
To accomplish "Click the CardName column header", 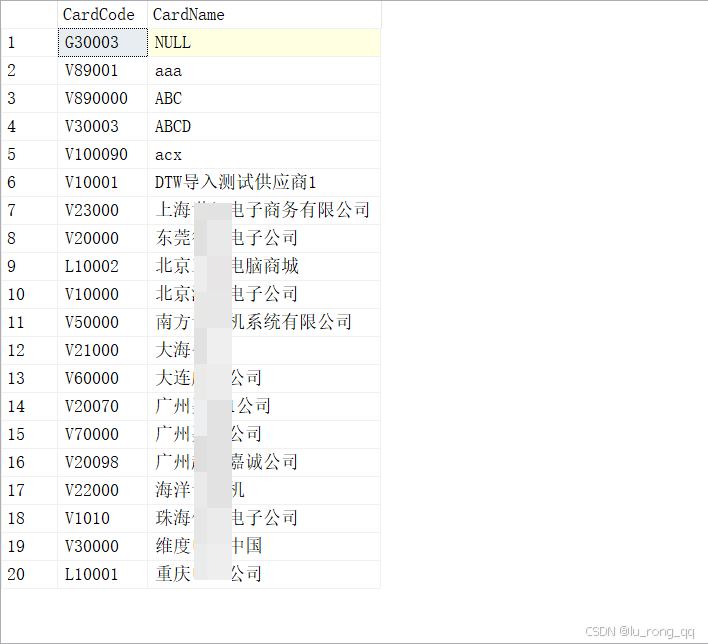I will pos(188,14).
